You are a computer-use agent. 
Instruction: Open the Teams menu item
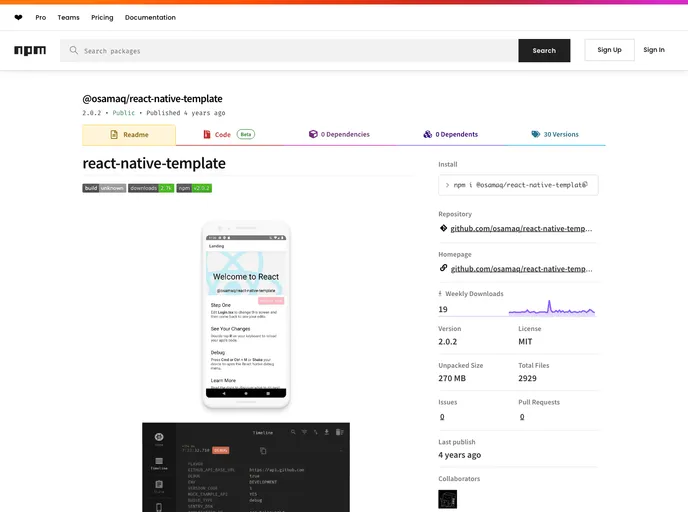point(68,18)
